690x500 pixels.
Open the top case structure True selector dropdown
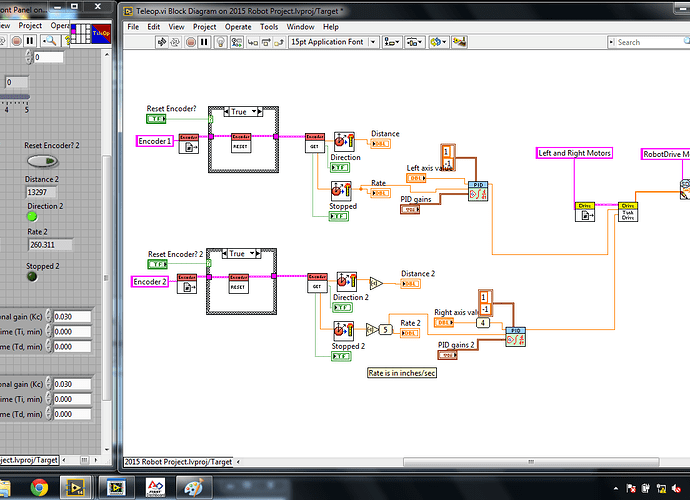pos(254,112)
